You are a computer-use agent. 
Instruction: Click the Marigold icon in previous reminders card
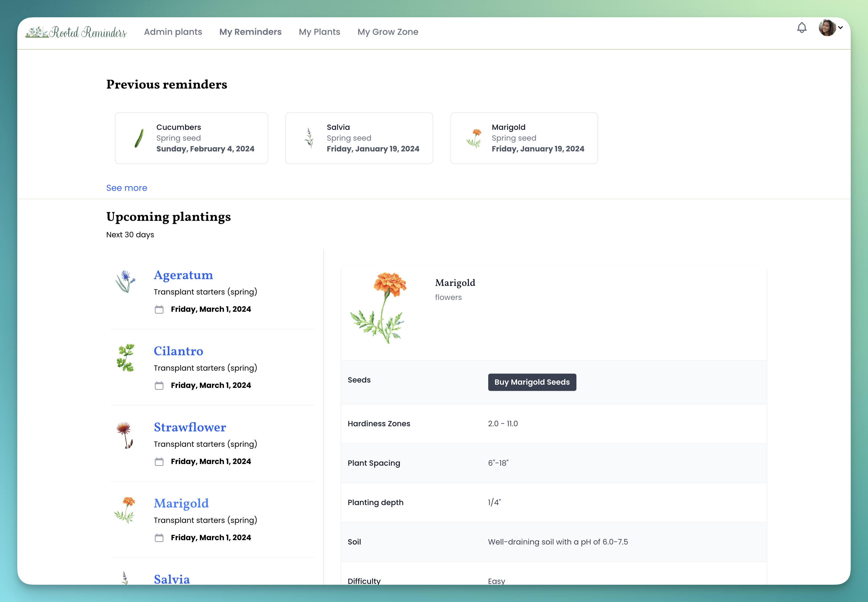tap(474, 138)
